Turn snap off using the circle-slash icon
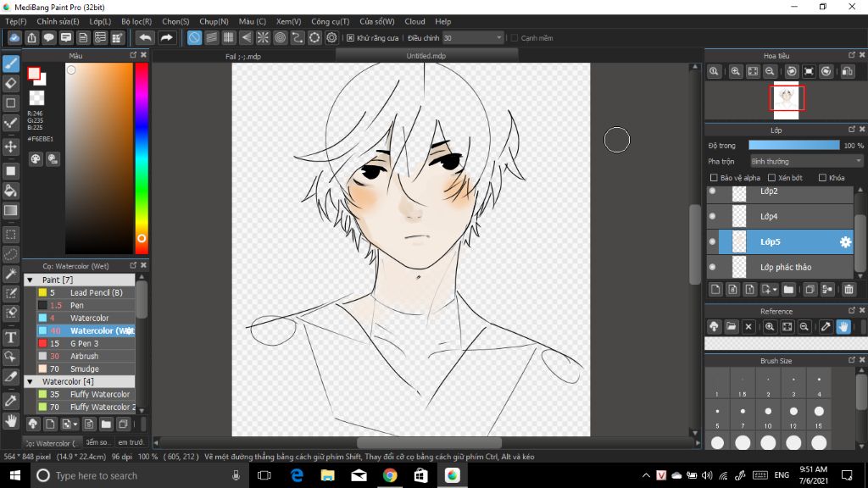 click(194, 37)
